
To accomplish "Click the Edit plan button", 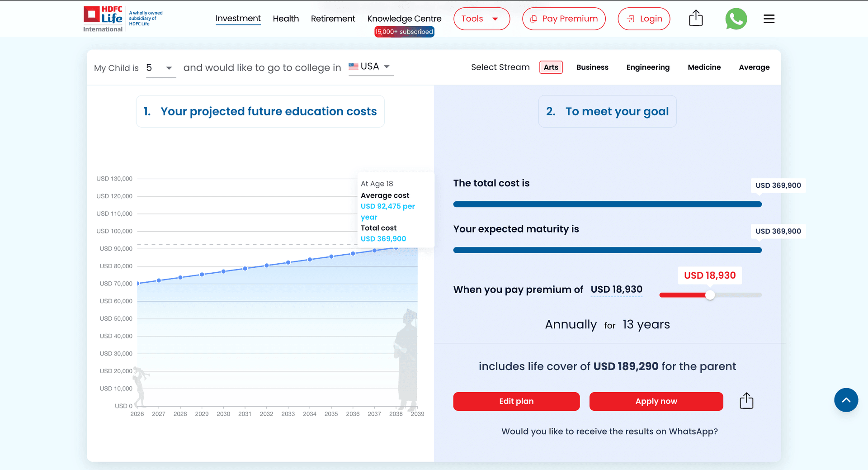I will click(x=516, y=401).
